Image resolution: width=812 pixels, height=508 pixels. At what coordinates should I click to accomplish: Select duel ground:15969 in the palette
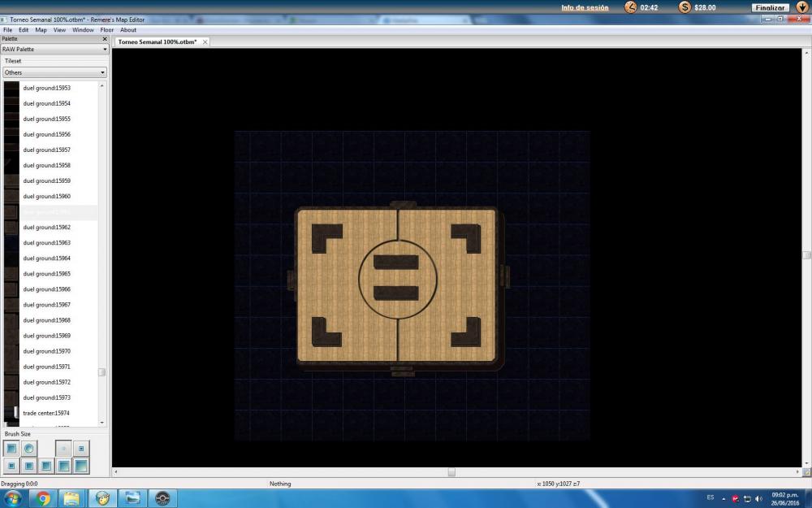(x=50, y=336)
